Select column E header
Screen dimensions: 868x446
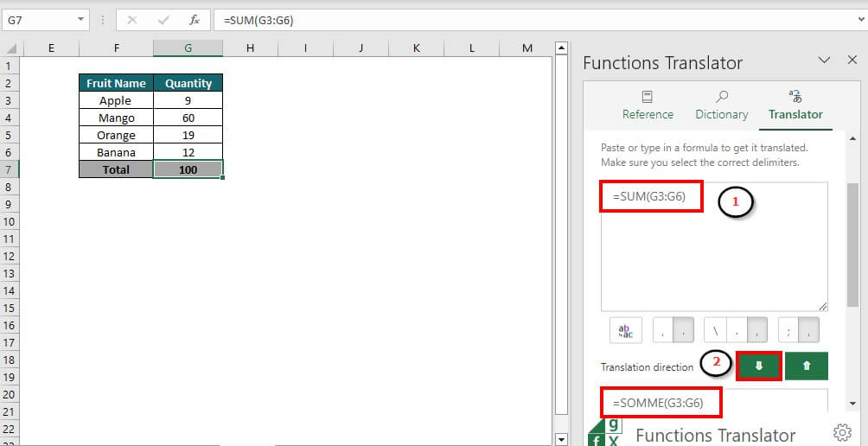point(52,48)
